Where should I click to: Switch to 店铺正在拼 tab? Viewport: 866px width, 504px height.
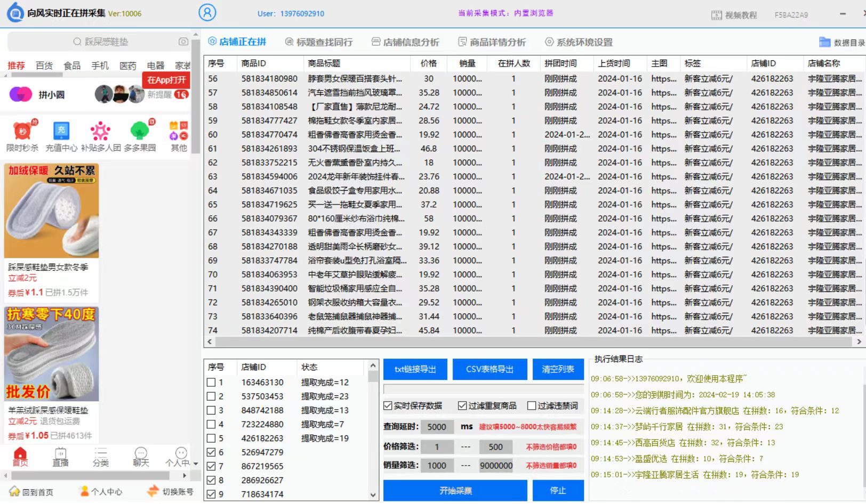point(237,42)
